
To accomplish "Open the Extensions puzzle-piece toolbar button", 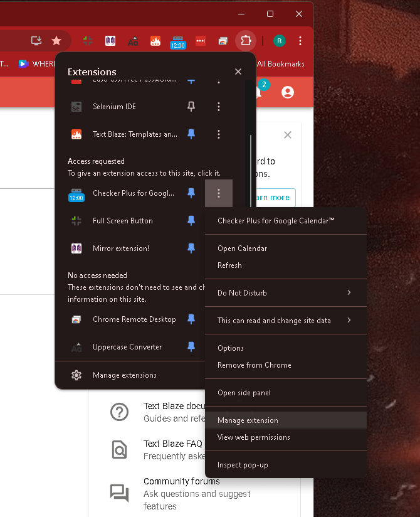I will [x=246, y=41].
